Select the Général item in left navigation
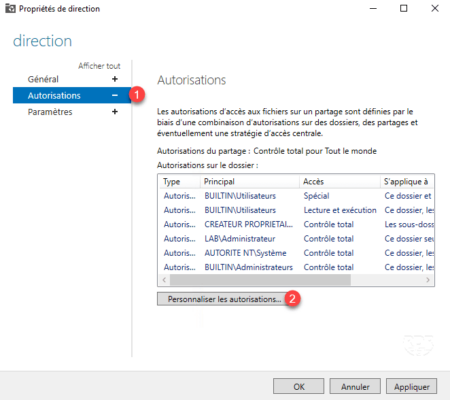 (43, 79)
